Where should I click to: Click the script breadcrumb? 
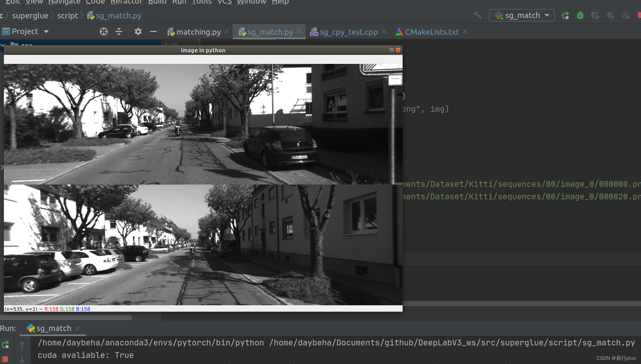(x=68, y=15)
